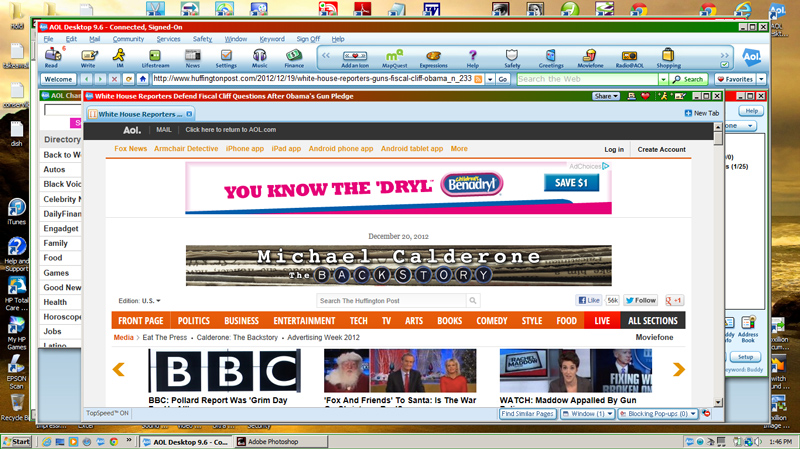Click the Start button on taskbar
800x449 pixels.
16,442
